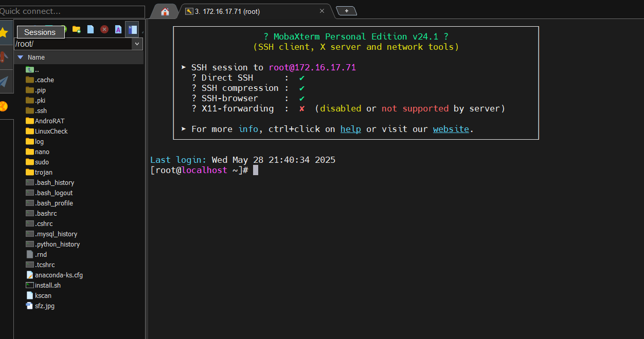Open the Sessions star sidebar tab

[4, 32]
